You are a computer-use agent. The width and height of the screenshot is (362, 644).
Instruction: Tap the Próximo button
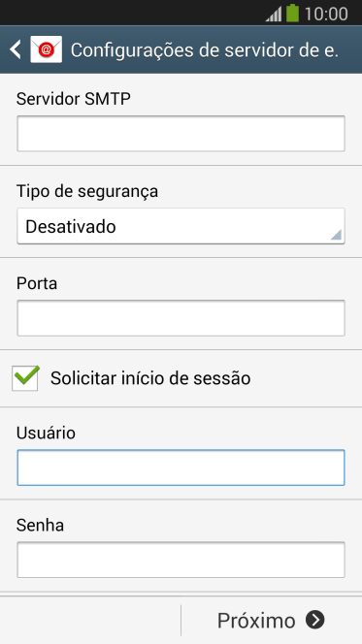point(271,620)
